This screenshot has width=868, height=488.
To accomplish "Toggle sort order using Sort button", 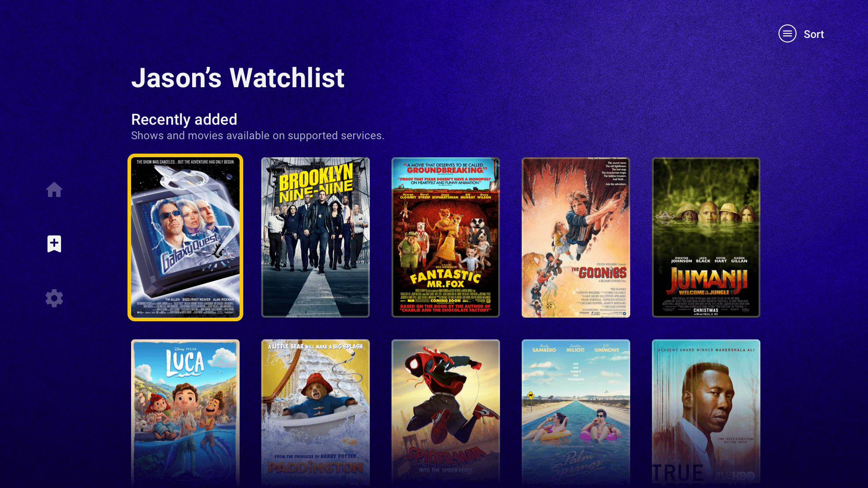I will pyautogui.click(x=802, y=34).
